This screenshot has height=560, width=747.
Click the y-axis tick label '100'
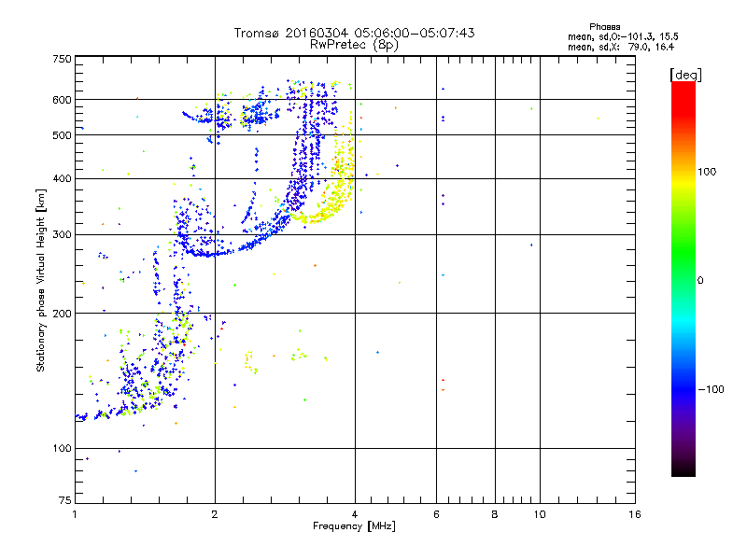tap(62, 449)
